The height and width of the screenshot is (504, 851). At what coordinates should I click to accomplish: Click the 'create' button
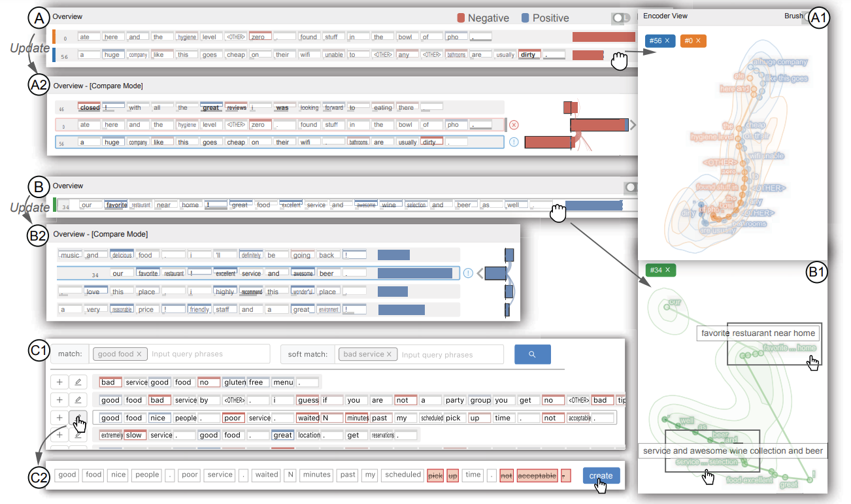[x=601, y=476]
